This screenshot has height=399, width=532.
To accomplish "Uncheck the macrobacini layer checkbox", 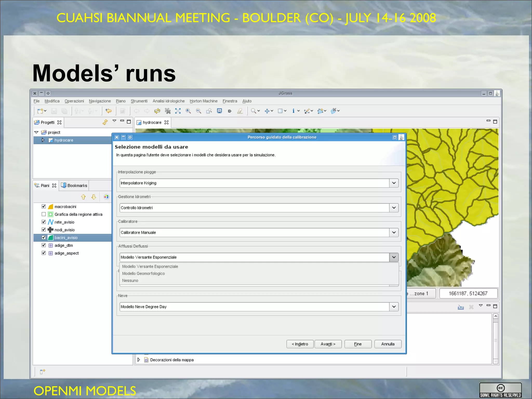I will (44, 207).
